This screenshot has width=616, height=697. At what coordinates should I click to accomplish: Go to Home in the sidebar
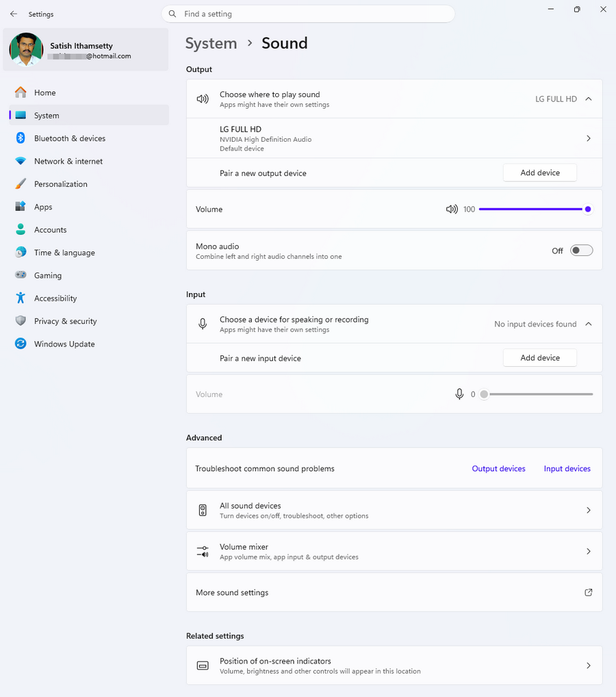[x=89, y=92]
